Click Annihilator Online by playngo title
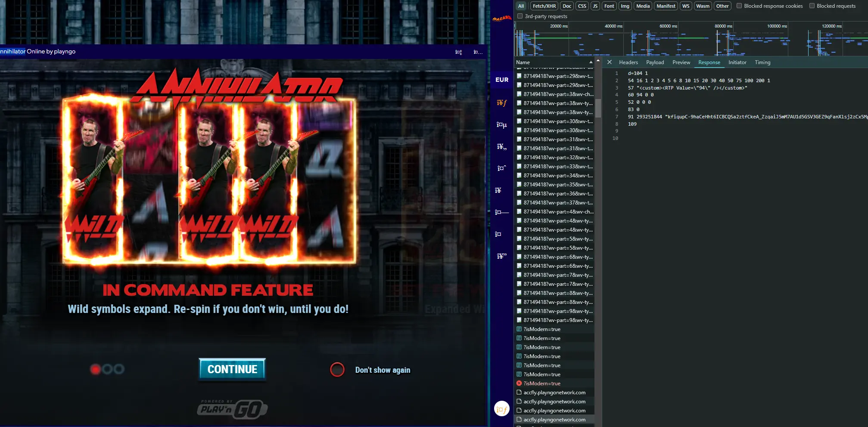The image size is (868, 427). click(x=38, y=51)
